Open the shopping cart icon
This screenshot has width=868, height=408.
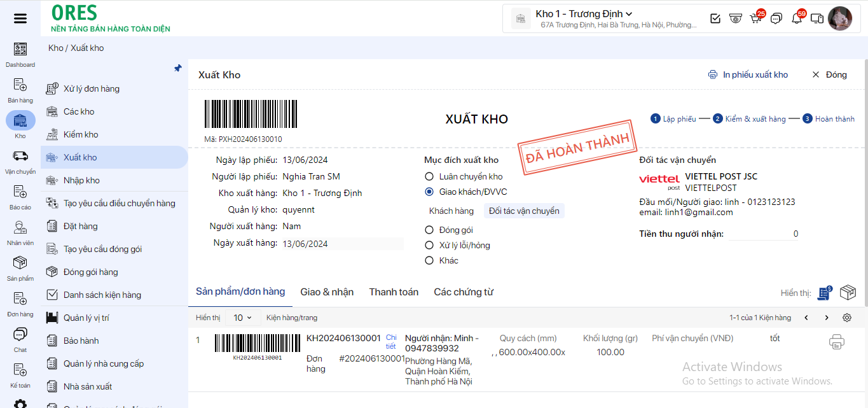click(x=755, y=18)
